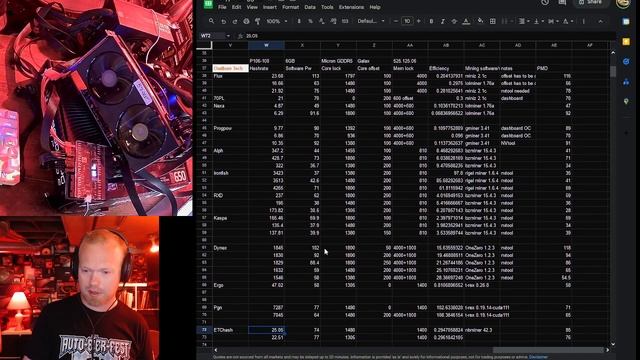The width and height of the screenshot is (640, 360).
Task: Increase decimal places
Action: (333, 21)
